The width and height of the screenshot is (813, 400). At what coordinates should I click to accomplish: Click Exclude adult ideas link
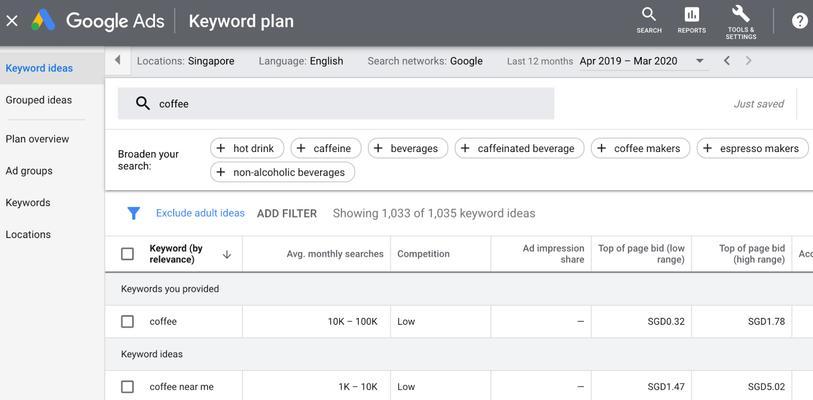pos(200,213)
